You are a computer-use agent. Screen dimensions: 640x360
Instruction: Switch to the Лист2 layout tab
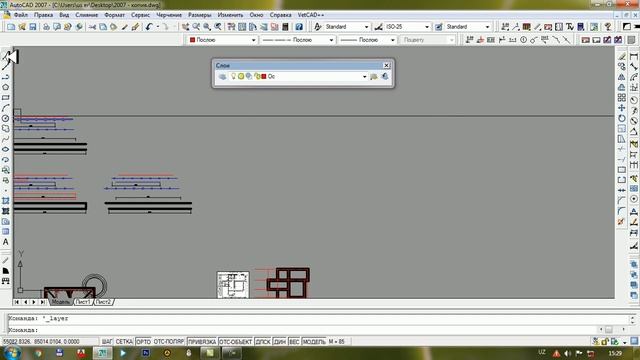pyautogui.click(x=103, y=302)
